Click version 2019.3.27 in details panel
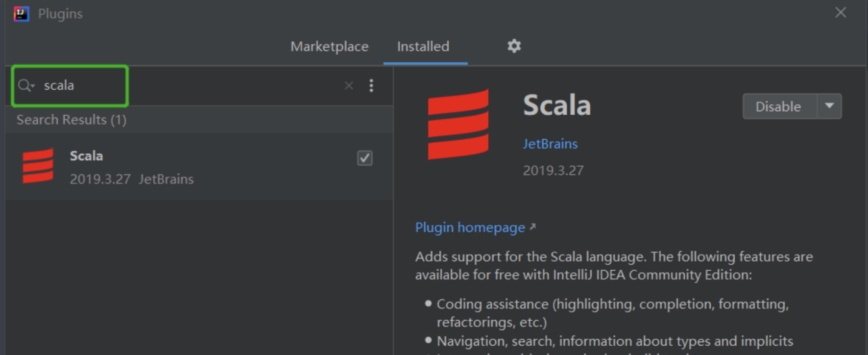Screen dimensions: 868x355 pyautogui.click(x=553, y=171)
